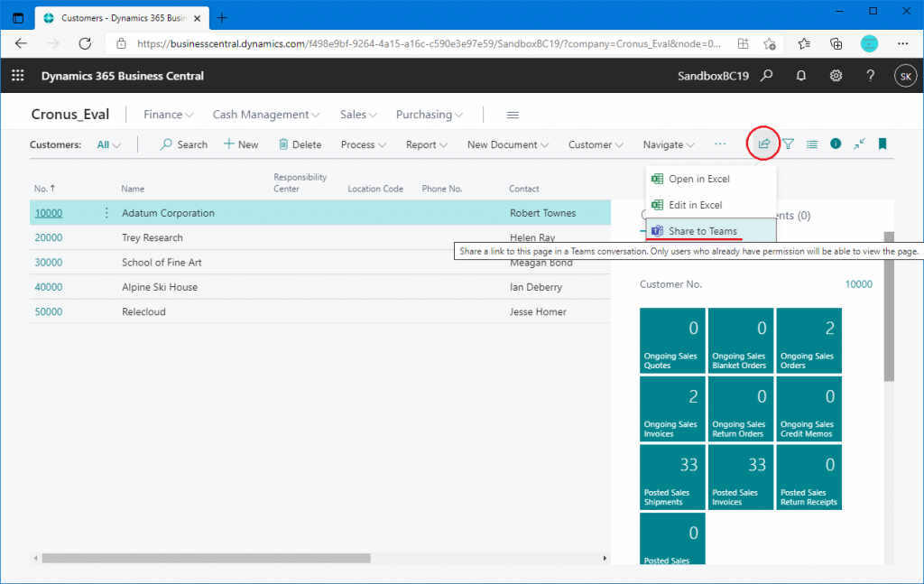
Task: Expand the Customer action menu
Action: 596,145
